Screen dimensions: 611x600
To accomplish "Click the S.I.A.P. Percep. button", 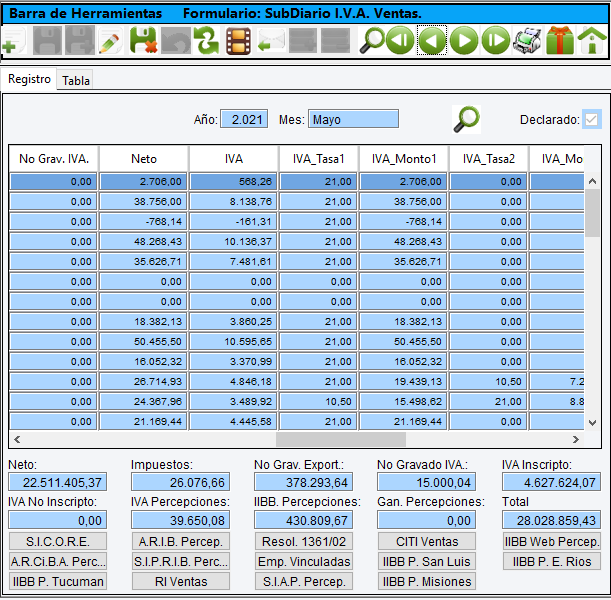I will [x=304, y=581].
